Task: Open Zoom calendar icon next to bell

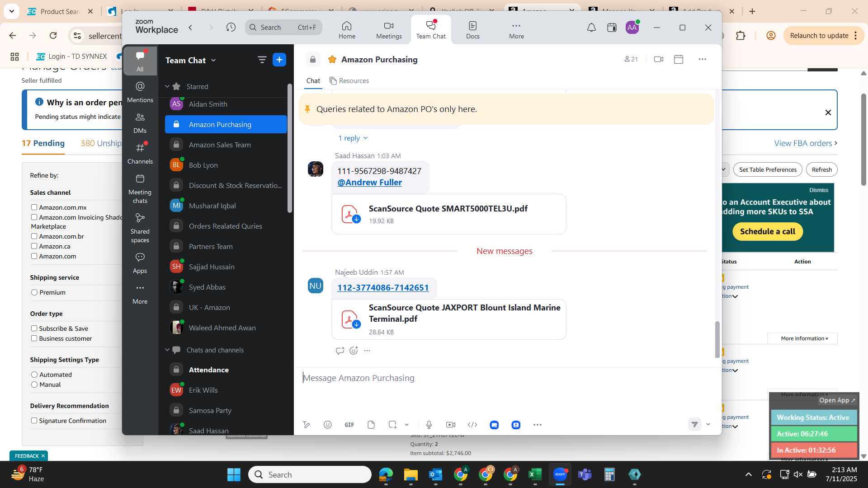Action: (x=612, y=28)
